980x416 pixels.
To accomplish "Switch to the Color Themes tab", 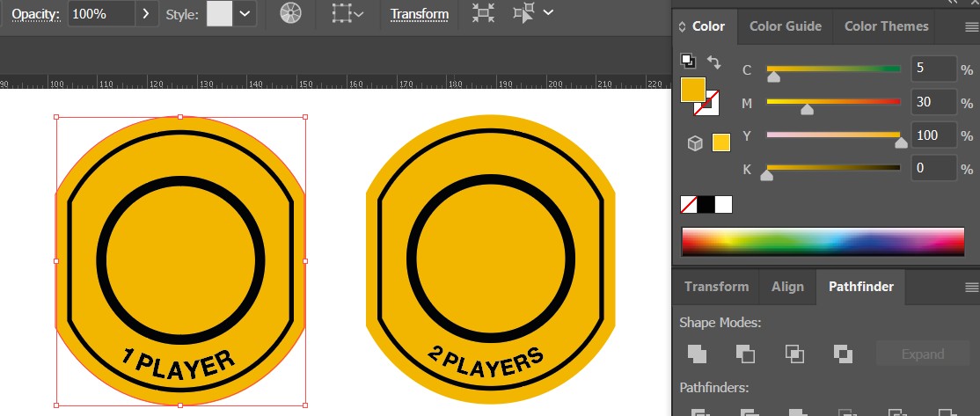I will [886, 26].
